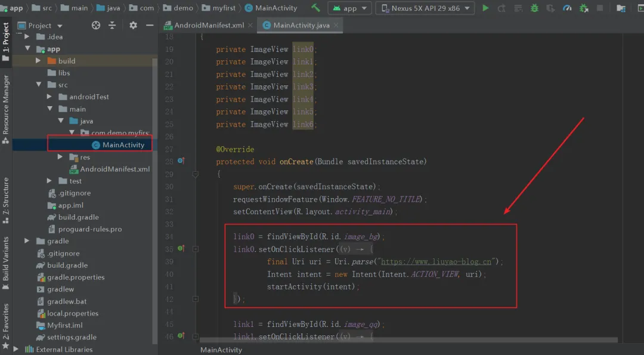Collapse all tree nodes in Project panel
This screenshot has width=644, height=355.
pos(112,26)
